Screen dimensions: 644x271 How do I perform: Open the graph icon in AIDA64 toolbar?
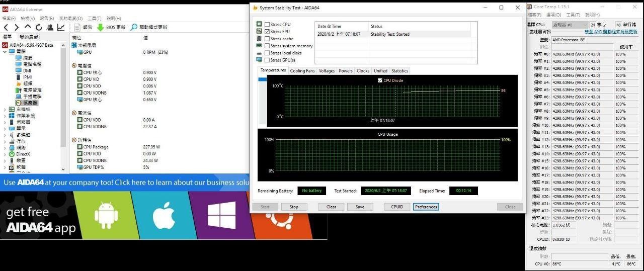[61, 27]
